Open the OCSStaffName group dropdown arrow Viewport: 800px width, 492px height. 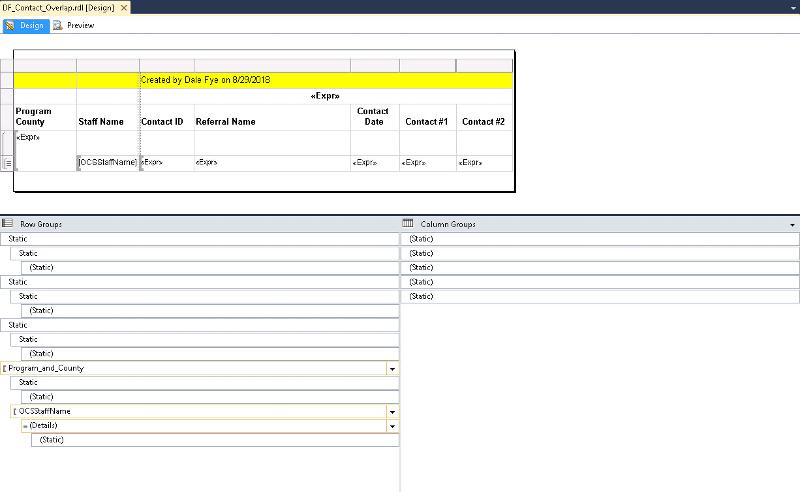tap(392, 411)
